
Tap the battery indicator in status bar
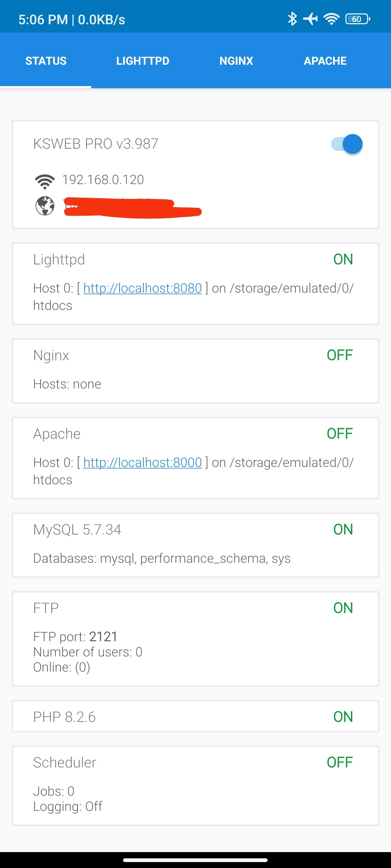(358, 19)
